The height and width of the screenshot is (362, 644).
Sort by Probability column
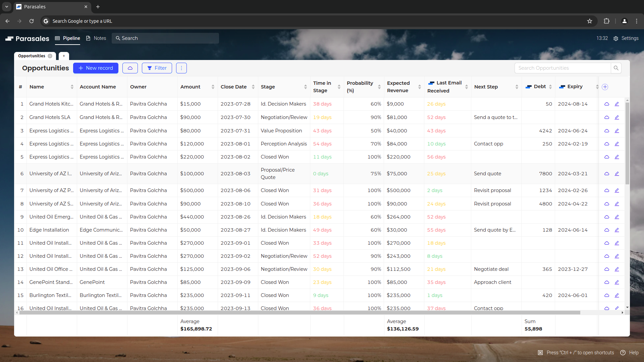tap(379, 87)
